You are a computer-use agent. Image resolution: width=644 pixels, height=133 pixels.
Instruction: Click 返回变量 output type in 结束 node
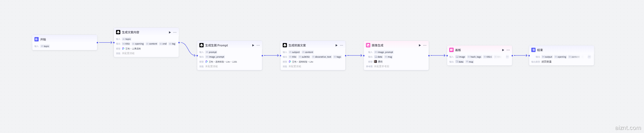546,62
